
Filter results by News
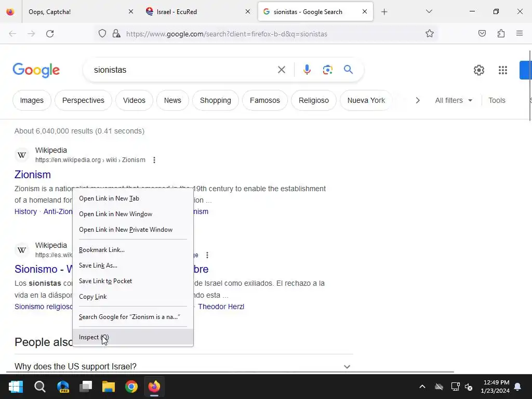click(172, 100)
